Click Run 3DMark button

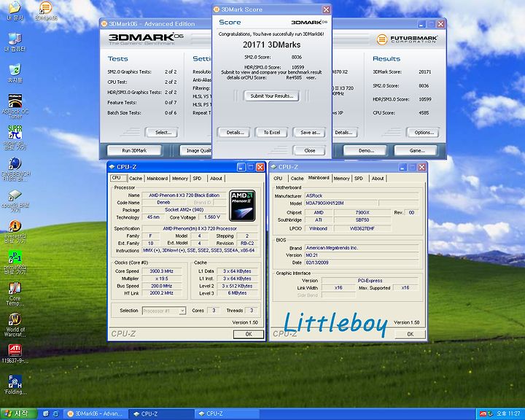point(134,151)
